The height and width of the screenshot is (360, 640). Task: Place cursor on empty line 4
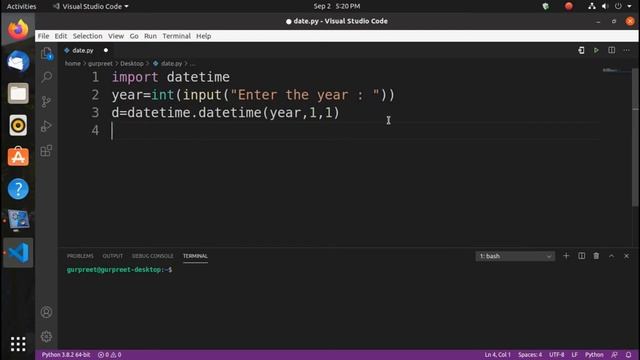point(355,131)
